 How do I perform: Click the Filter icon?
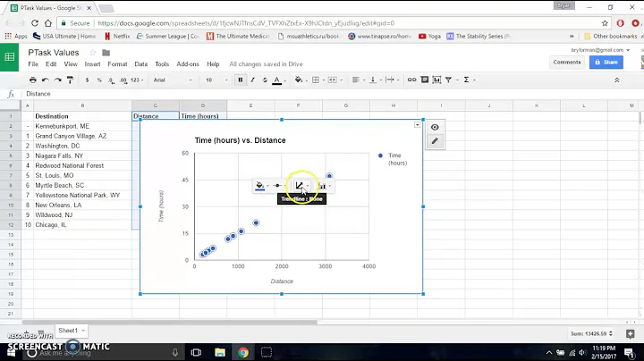click(x=448, y=80)
